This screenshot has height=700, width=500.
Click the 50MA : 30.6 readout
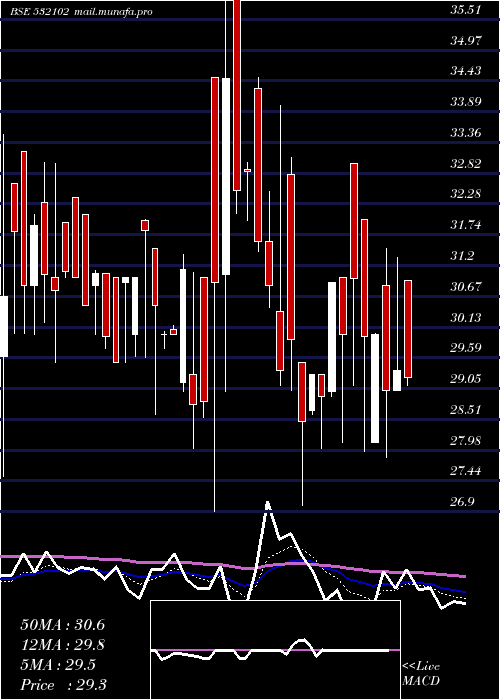click(62, 625)
